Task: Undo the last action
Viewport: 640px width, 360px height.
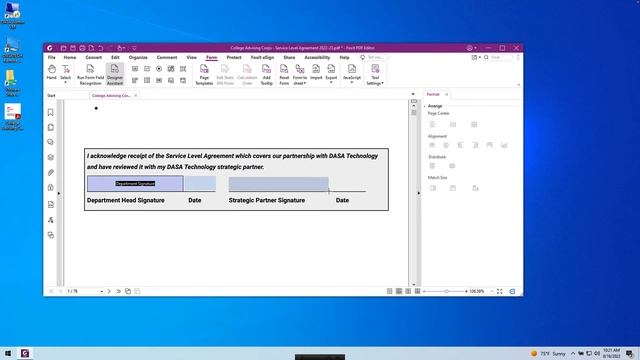Action: pyautogui.click(x=100, y=48)
